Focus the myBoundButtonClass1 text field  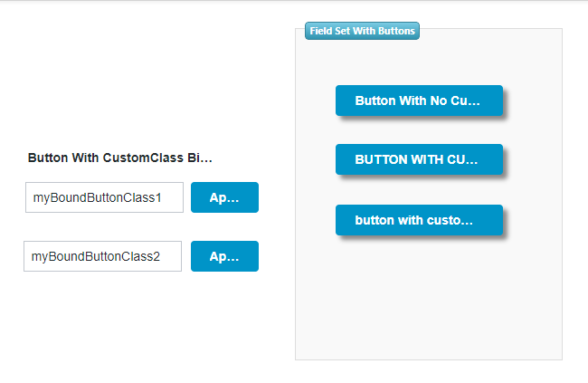[x=104, y=197]
